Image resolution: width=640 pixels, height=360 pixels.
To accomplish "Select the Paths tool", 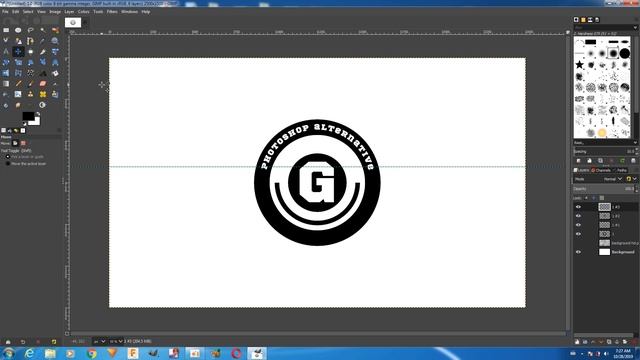I will (31, 41).
